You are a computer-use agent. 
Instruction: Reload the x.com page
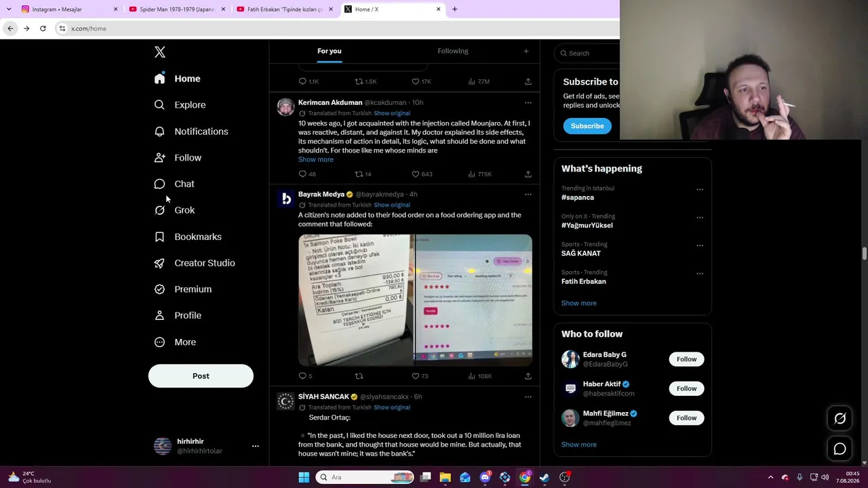coord(43,28)
